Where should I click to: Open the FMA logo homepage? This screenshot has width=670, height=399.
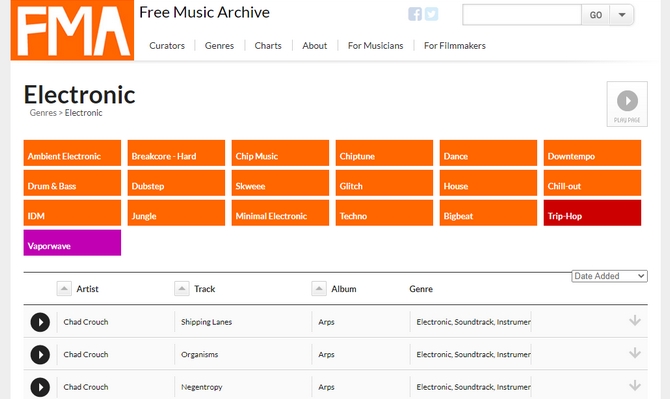pyautogui.click(x=72, y=30)
